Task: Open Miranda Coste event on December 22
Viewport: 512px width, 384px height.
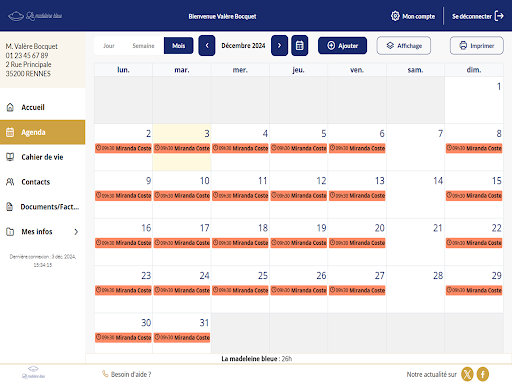Action: point(474,243)
